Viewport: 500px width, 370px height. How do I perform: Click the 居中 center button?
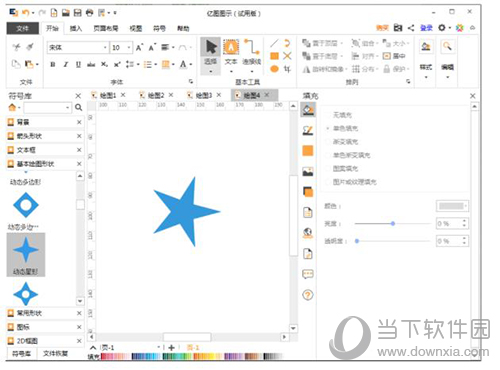[394, 56]
